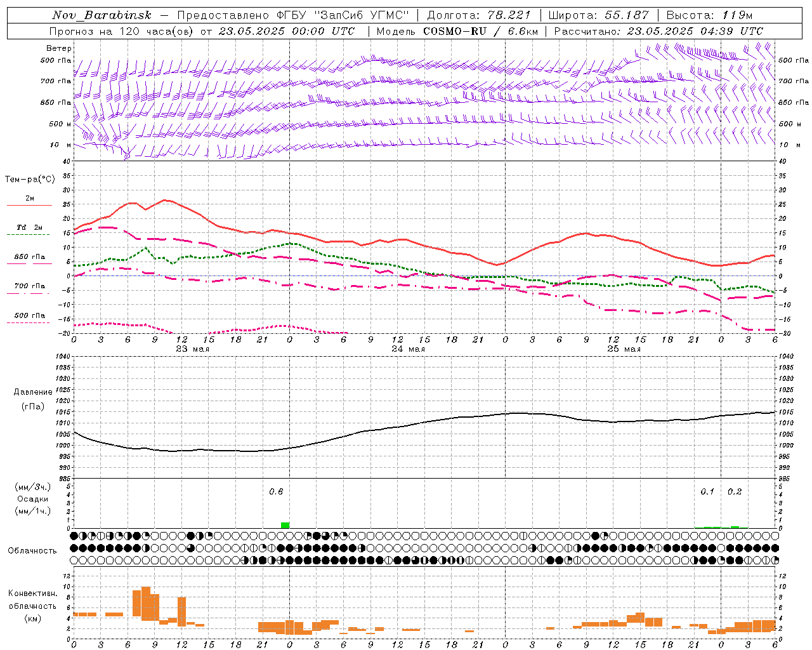The image size is (812, 650).
Task: Click the forecast line "Прогноз на 120 часа(ов)"
Action: pyautogui.click(x=122, y=31)
